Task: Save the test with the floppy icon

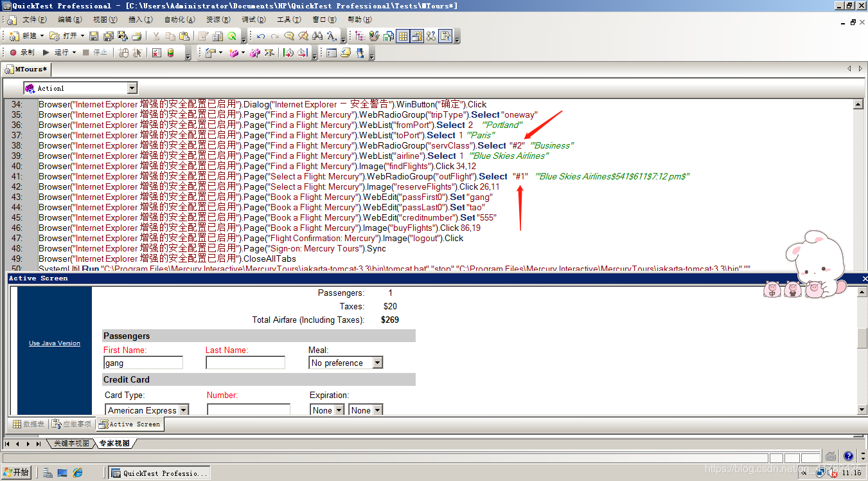Action: (94, 36)
